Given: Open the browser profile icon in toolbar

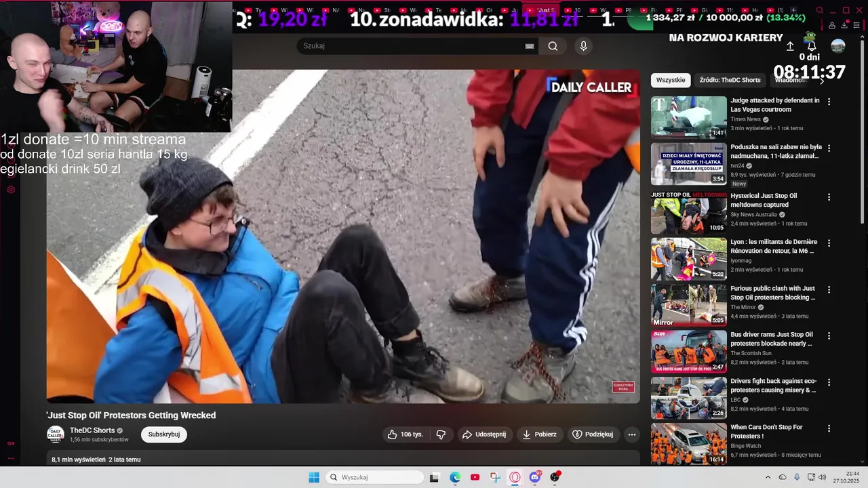Looking at the screenshot, I should point(832,25).
